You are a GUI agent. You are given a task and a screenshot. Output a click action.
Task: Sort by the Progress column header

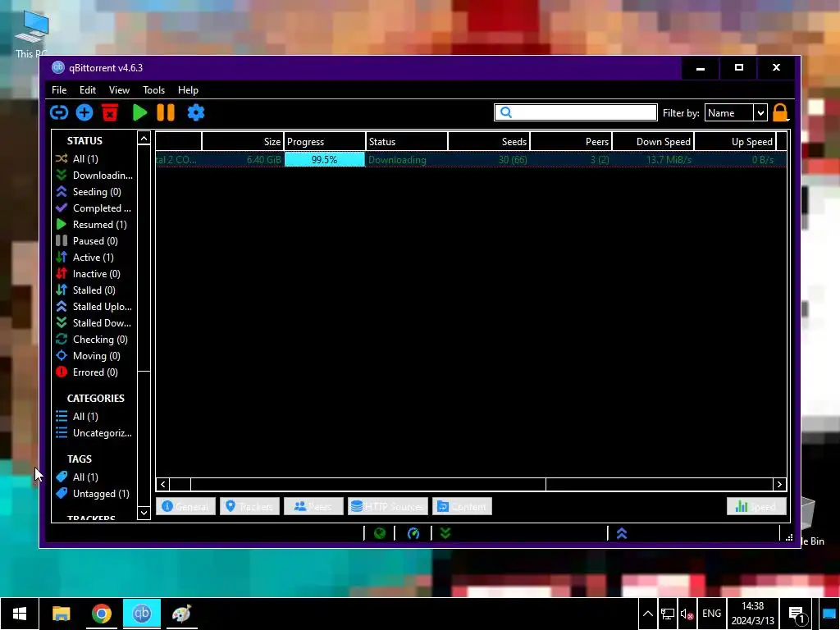pos(325,142)
